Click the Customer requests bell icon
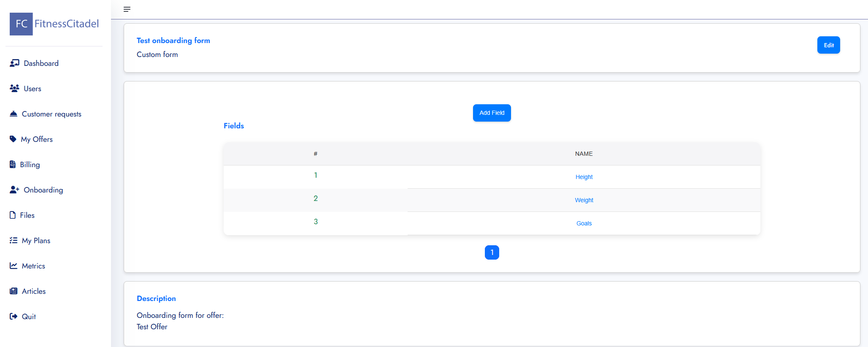 click(x=14, y=114)
